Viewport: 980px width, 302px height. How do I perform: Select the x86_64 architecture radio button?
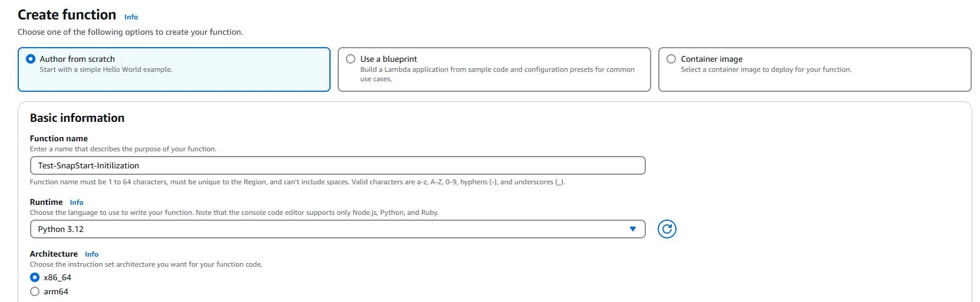tap(35, 277)
